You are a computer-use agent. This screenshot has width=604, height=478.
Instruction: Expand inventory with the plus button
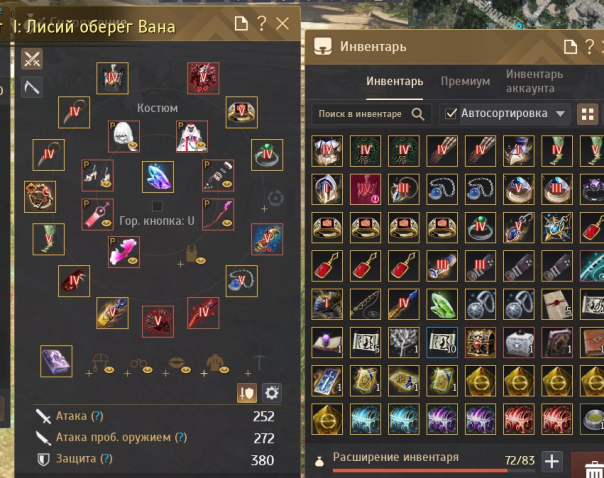(552, 461)
